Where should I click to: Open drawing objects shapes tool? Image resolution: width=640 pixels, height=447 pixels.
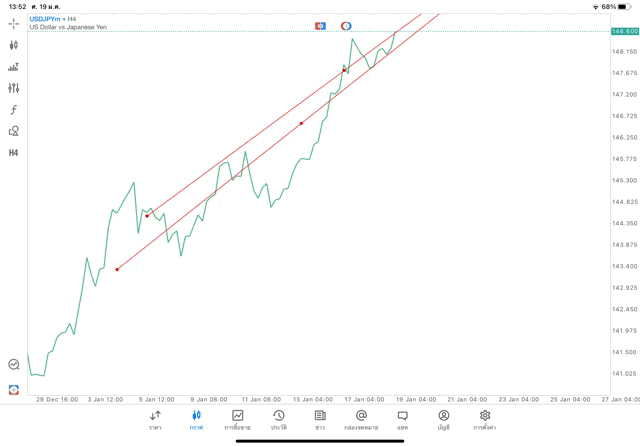tap(14, 131)
